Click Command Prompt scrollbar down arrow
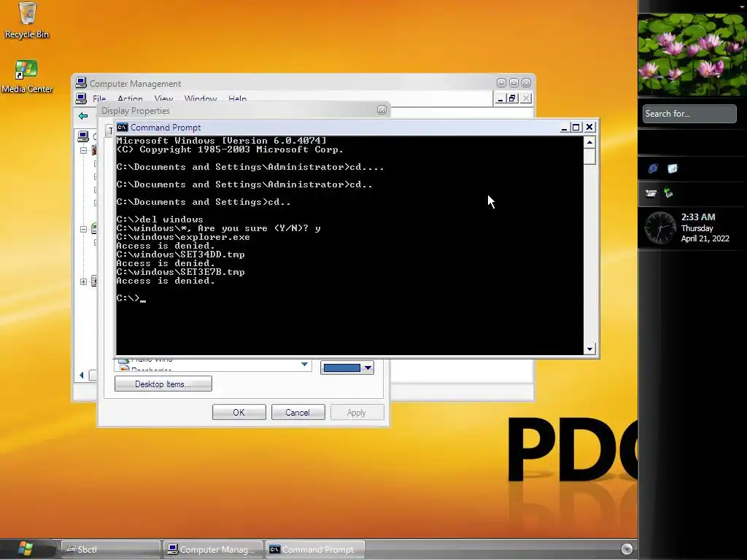This screenshot has height=560, width=747. point(589,349)
